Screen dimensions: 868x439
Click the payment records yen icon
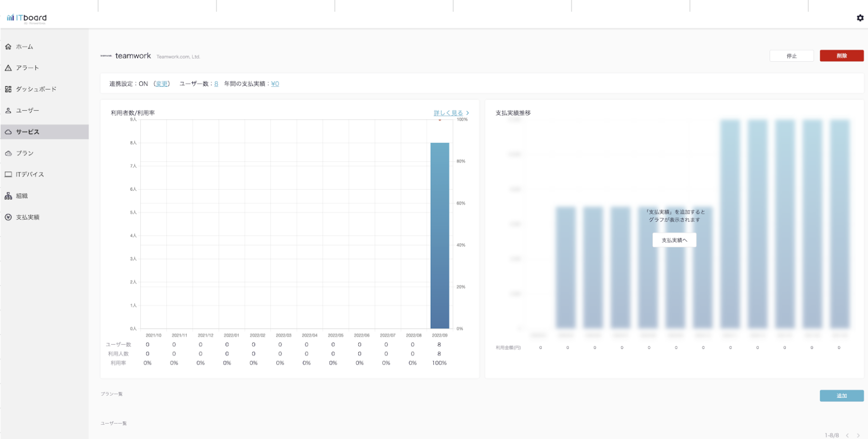(x=8, y=217)
